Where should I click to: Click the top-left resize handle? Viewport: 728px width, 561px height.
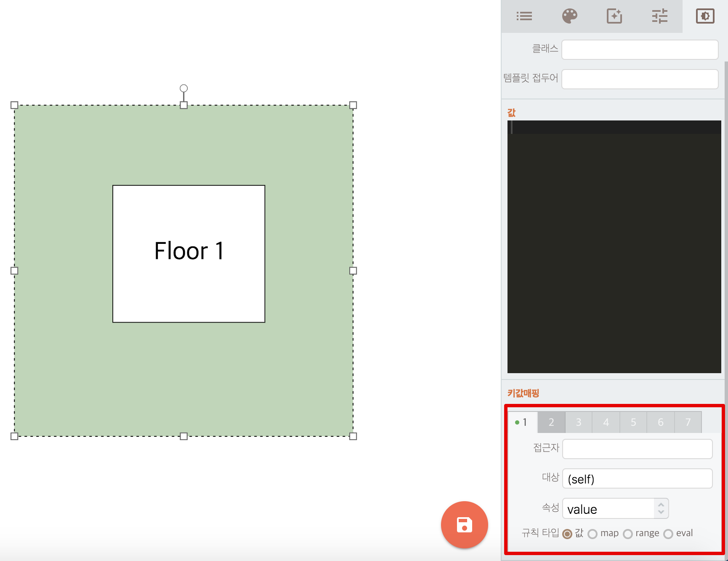tap(14, 105)
